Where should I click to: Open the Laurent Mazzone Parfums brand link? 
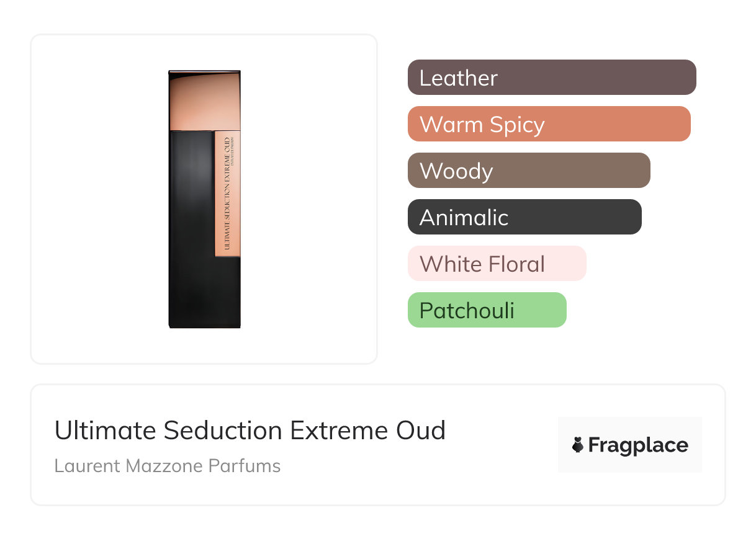click(x=168, y=466)
